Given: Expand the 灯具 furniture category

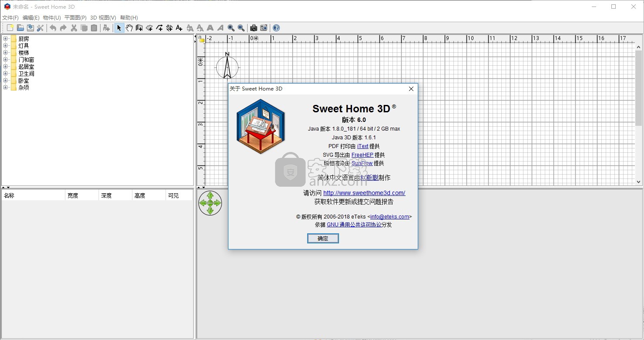Looking at the screenshot, I should point(6,46).
